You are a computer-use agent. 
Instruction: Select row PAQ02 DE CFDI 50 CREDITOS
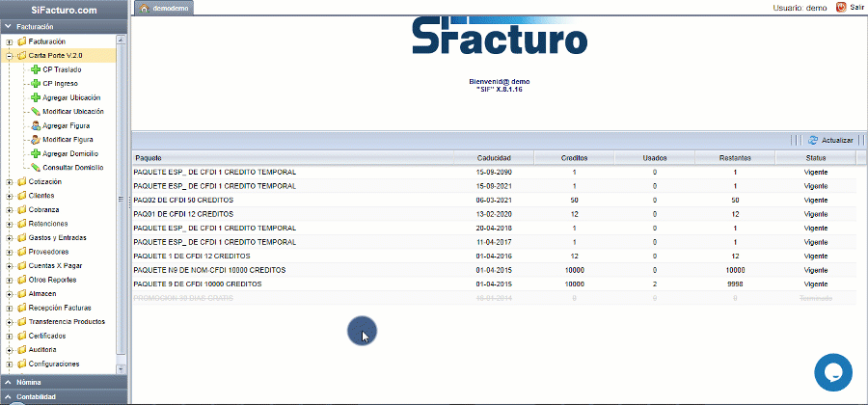[x=495, y=200]
